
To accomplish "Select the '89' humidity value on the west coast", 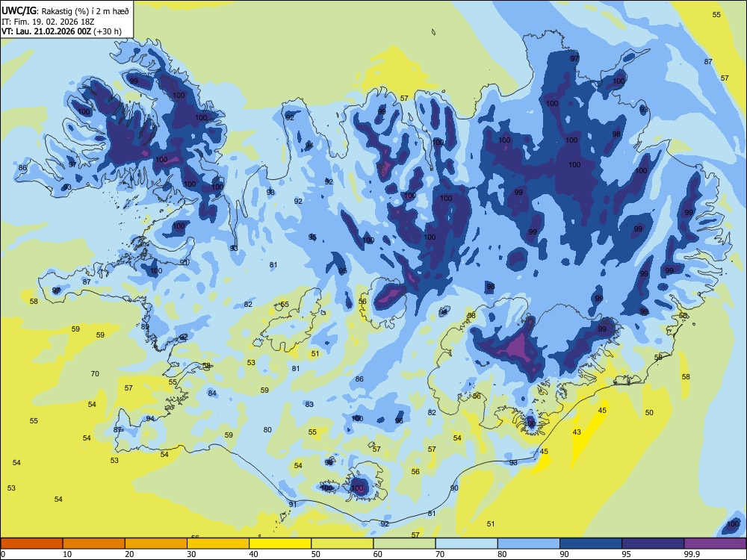I will [145, 327].
